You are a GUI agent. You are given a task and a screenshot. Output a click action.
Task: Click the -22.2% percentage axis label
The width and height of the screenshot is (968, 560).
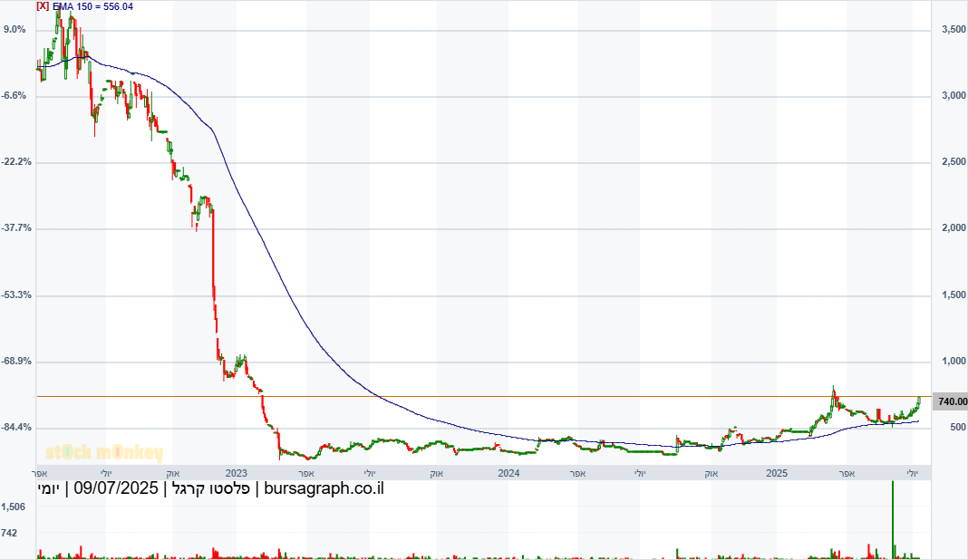(x=16, y=162)
